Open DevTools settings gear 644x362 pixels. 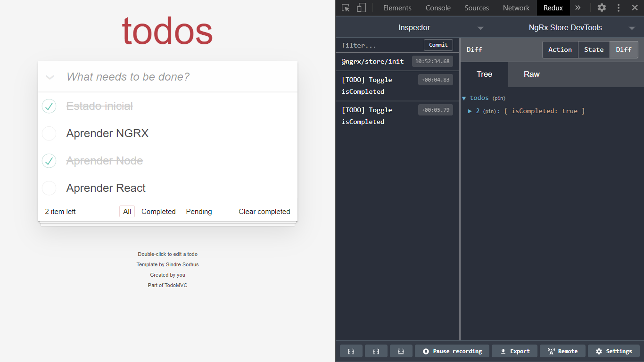[602, 8]
